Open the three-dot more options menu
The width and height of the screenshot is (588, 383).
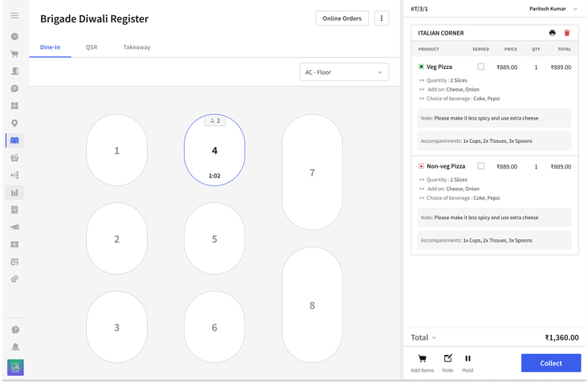click(382, 18)
